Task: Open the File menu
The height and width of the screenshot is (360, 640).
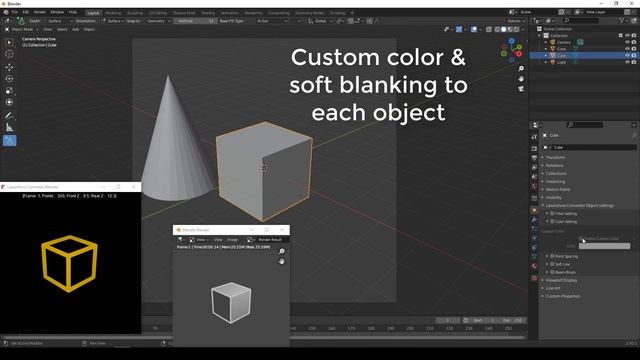Action: pyautogui.click(x=15, y=12)
